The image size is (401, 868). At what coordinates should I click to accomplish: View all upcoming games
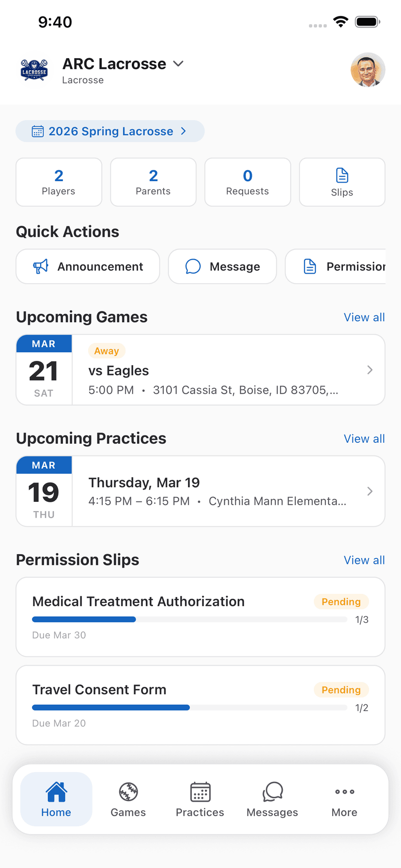[x=364, y=317]
